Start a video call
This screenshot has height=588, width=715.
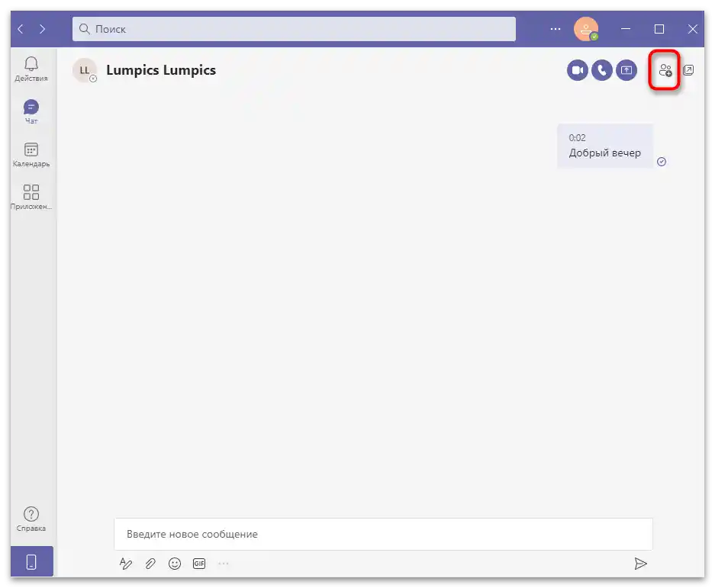(x=578, y=70)
